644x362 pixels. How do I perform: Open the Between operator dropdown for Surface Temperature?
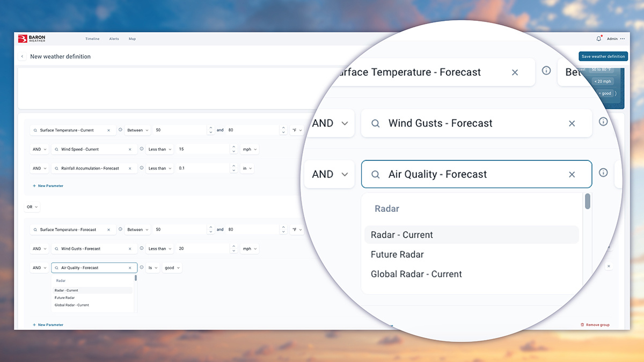pyautogui.click(x=137, y=130)
